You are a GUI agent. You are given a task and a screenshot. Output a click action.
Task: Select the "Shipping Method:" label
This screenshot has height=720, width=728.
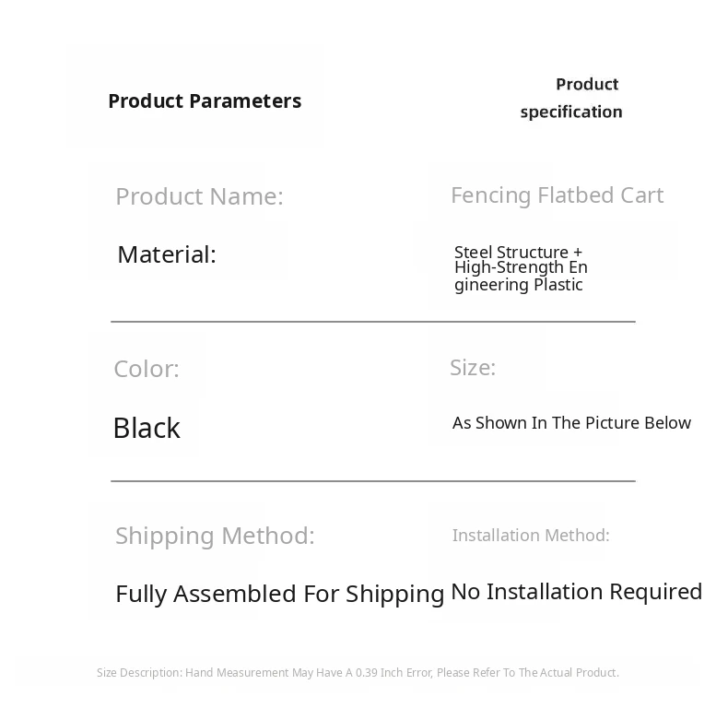(x=215, y=536)
